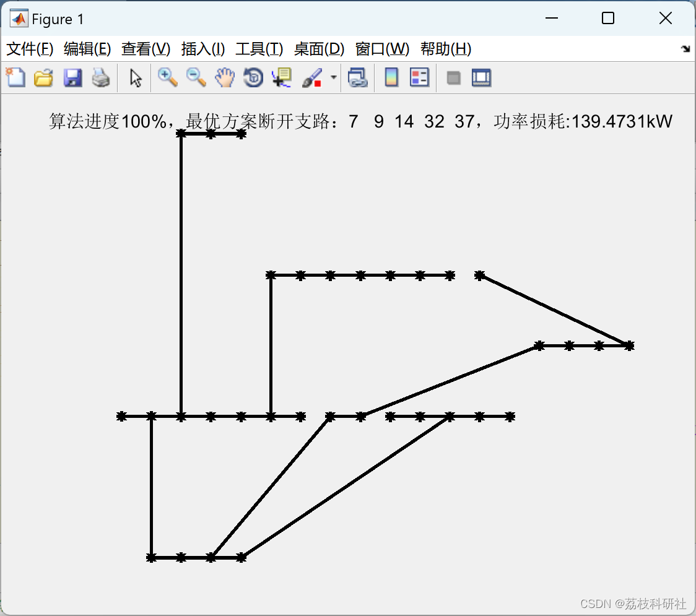Screen dimensions: 696x616
Task: Click the Hide Plot Tools icon
Action: pyautogui.click(x=453, y=78)
